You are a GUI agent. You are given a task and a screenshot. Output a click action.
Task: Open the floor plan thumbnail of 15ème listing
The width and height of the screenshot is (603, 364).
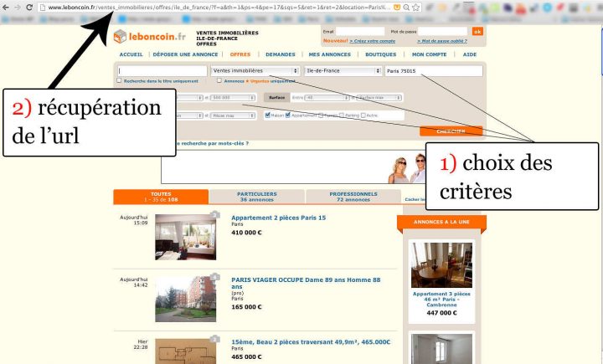pos(185,351)
